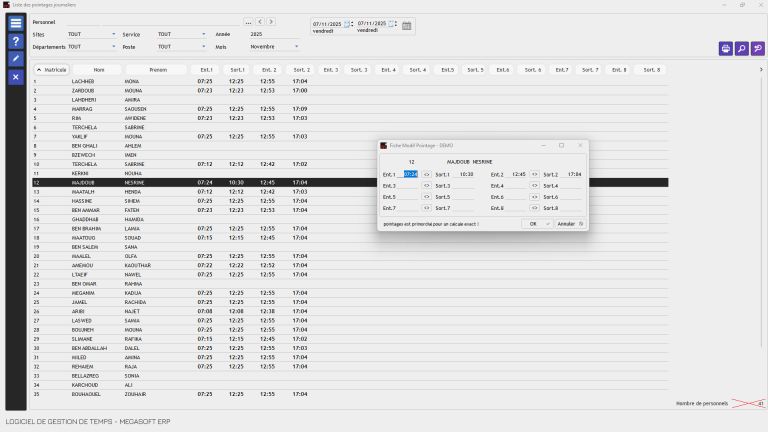Viewport: 768px width, 432px height.
Task: Cancel the dialog with Annuler
Action: 570,224
